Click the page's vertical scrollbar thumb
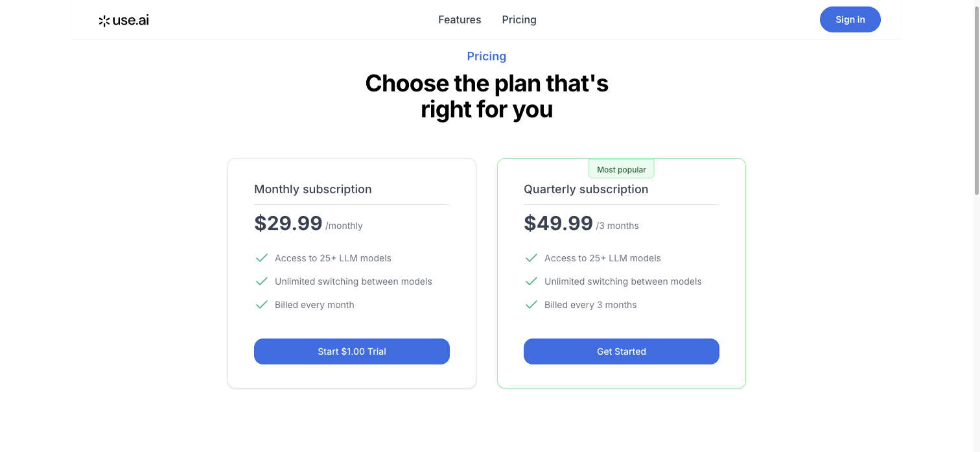The width and height of the screenshot is (980, 452). click(x=977, y=97)
